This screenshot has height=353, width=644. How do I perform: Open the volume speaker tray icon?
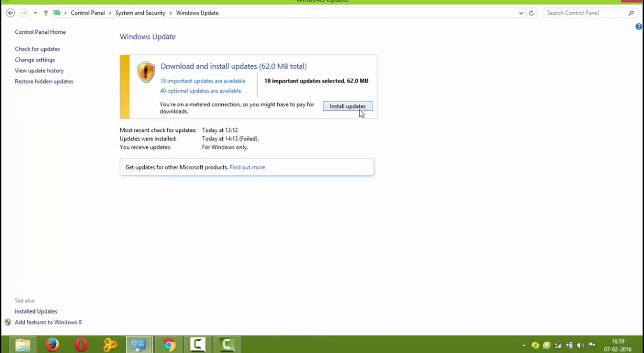click(x=581, y=345)
